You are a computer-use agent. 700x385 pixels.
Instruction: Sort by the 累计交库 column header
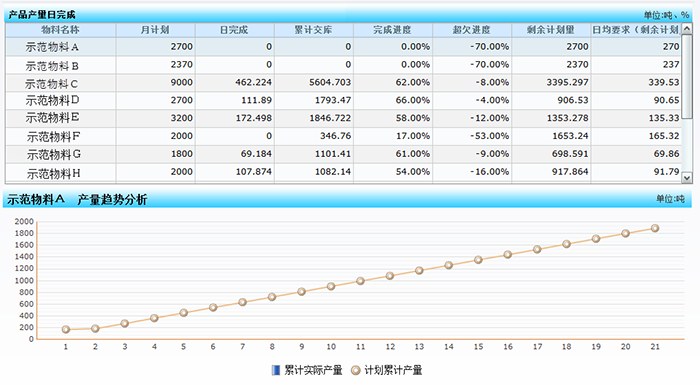pos(313,30)
